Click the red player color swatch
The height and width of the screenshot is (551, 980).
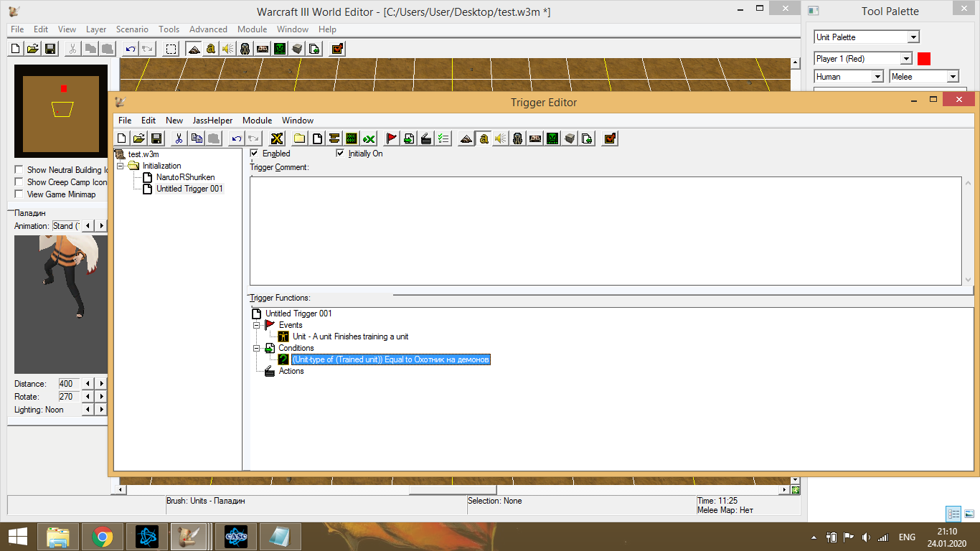pyautogui.click(x=924, y=59)
